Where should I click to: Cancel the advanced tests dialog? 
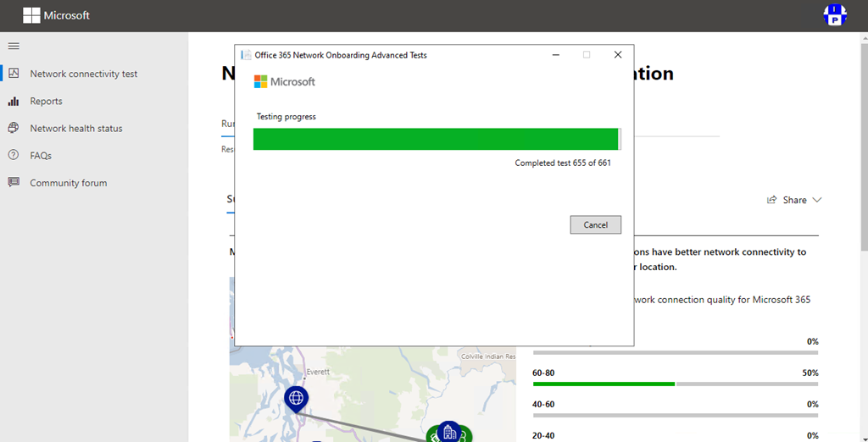(595, 224)
